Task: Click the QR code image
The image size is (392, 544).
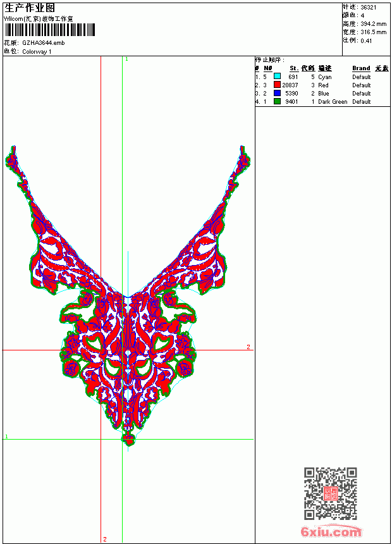Action: click(x=331, y=493)
